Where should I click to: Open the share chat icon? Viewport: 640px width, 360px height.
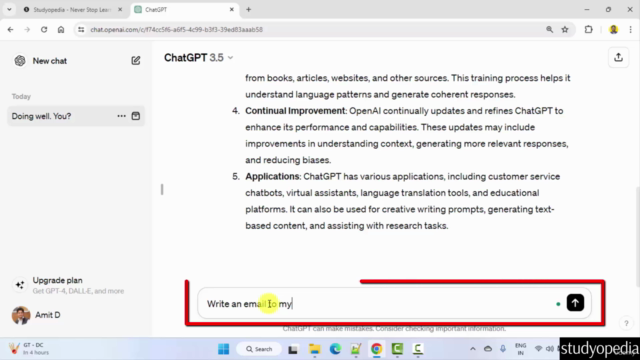click(618, 58)
